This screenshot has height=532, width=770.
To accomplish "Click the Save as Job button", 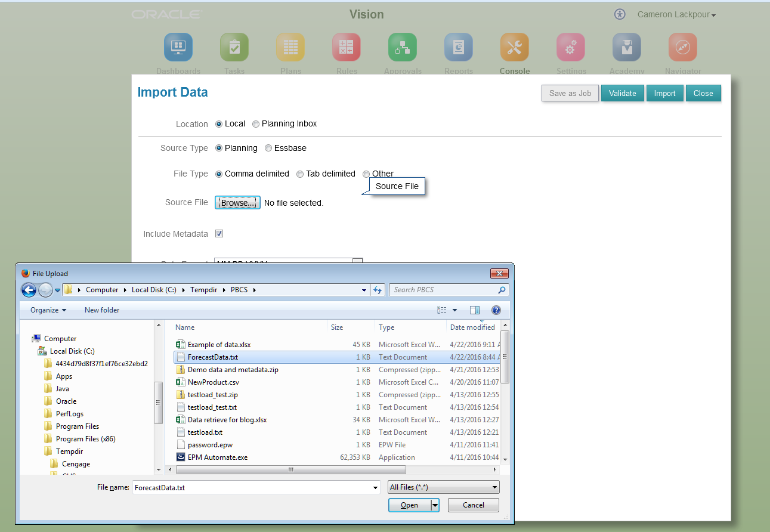I will tap(570, 93).
